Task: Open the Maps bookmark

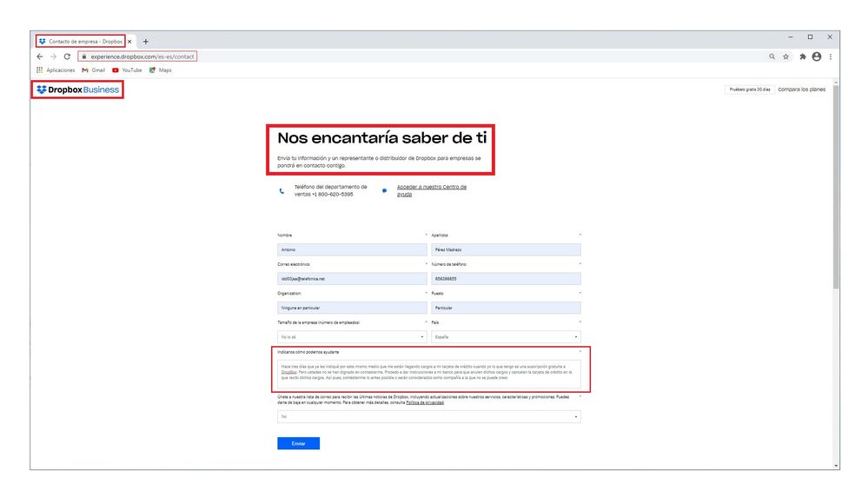Action: tap(161, 70)
